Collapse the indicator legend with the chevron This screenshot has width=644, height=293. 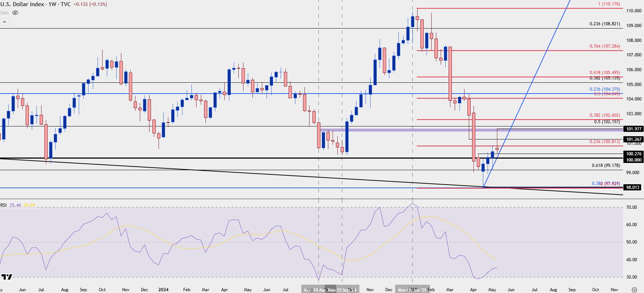tap(5, 22)
